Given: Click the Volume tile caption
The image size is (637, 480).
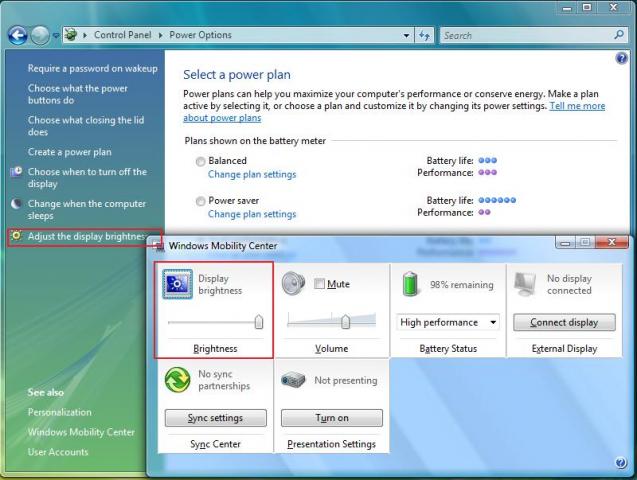Looking at the screenshot, I should coord(332,349).
